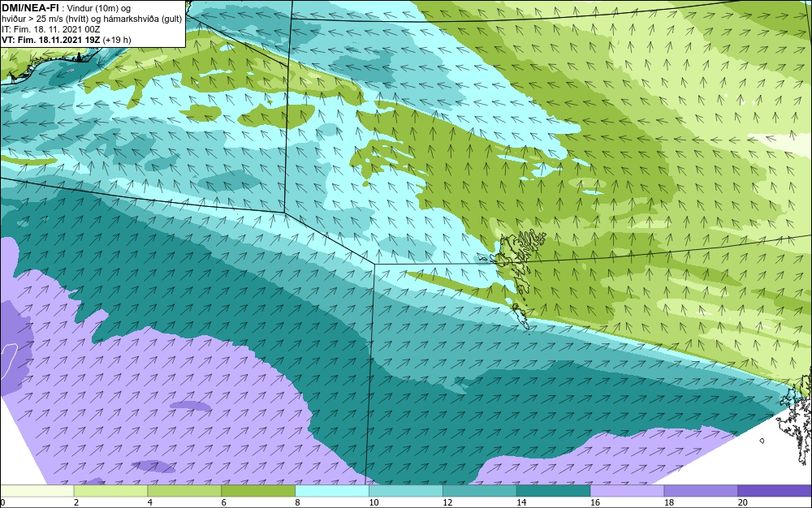Click the 'IT: Fim. 18. 11. 2021 00Z' line
Screen dimensions: 812x508
(x=50, y=29)
